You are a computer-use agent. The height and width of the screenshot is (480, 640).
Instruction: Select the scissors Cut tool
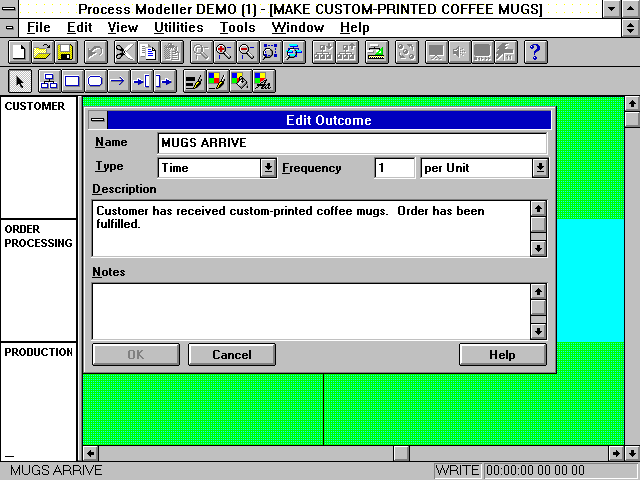click(124, 52)
